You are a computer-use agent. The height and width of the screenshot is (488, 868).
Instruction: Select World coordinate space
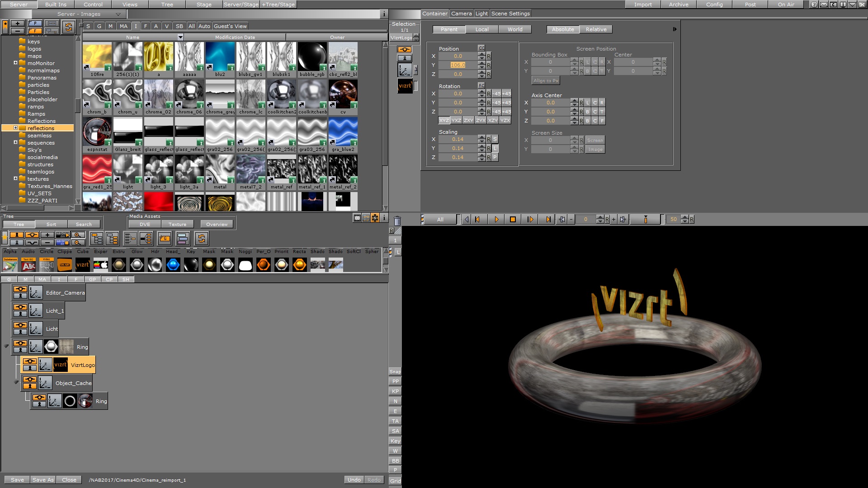(x=515, y=29)
